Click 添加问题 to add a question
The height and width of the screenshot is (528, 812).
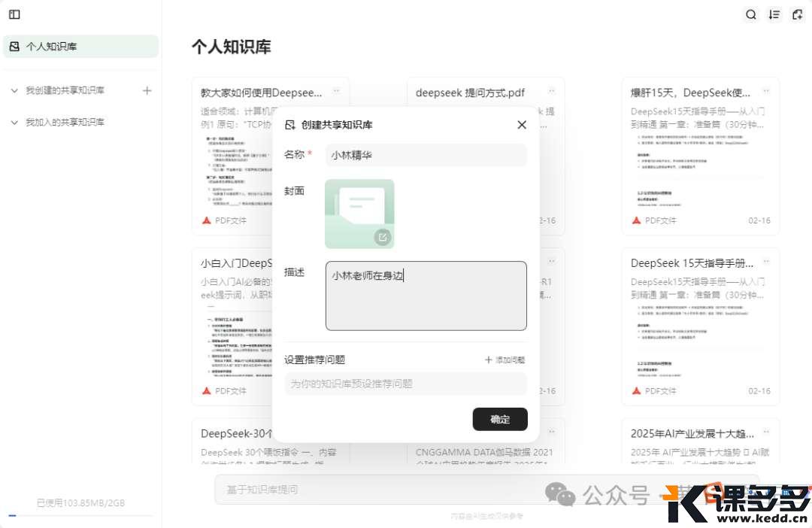point(505,360)
